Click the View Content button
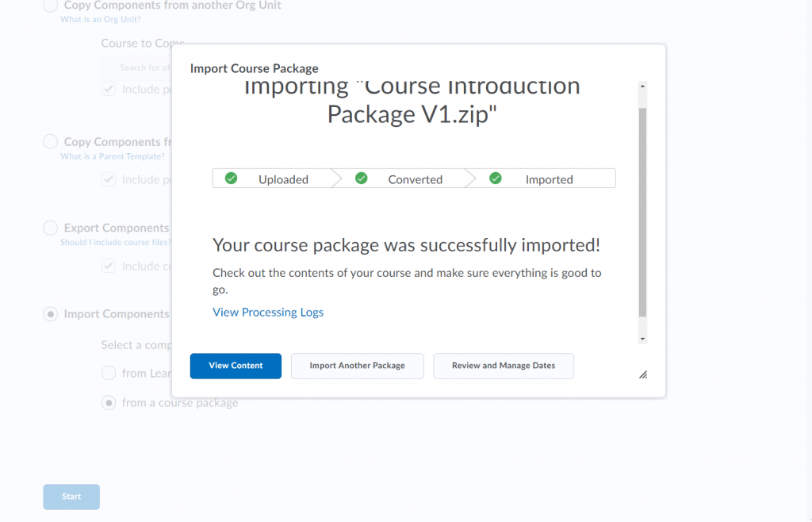Viewport: 812px width, 522px height. coord(236,366)
